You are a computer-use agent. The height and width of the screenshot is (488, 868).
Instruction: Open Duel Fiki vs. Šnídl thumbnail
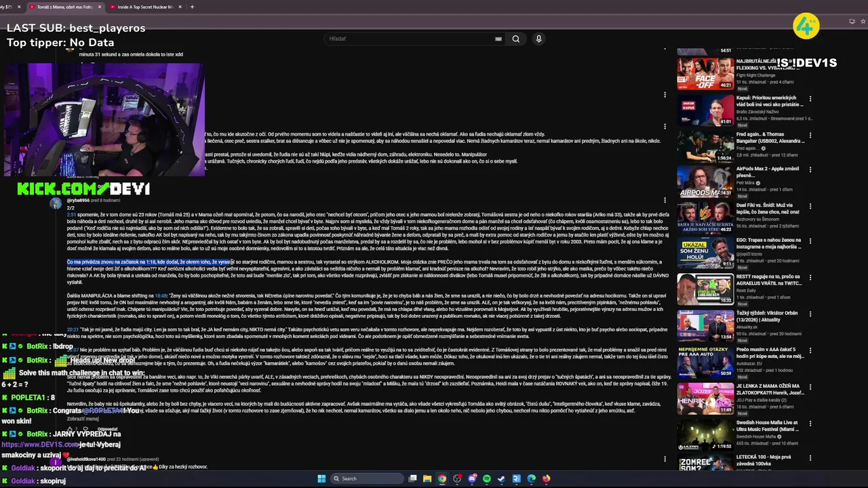[705, 217]
